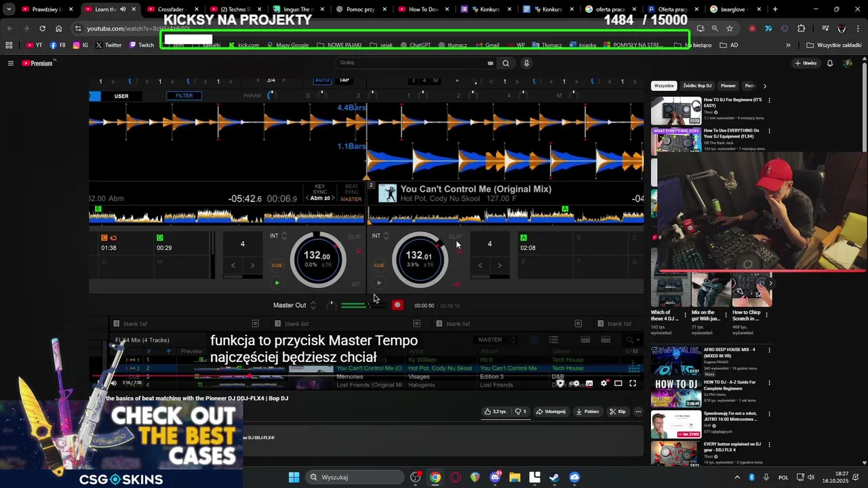Open the Twitch bookmark

[142, 45]
